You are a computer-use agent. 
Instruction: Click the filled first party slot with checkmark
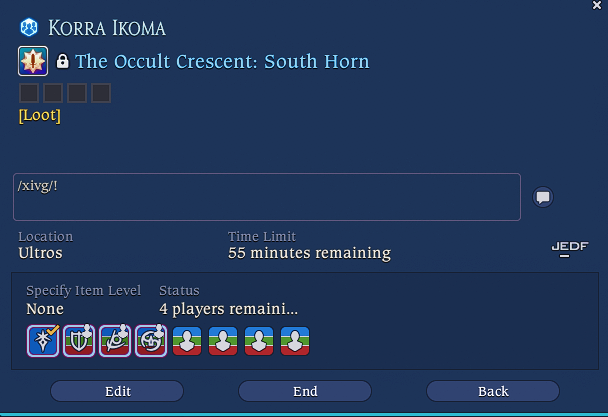click(x=43, y=341)
